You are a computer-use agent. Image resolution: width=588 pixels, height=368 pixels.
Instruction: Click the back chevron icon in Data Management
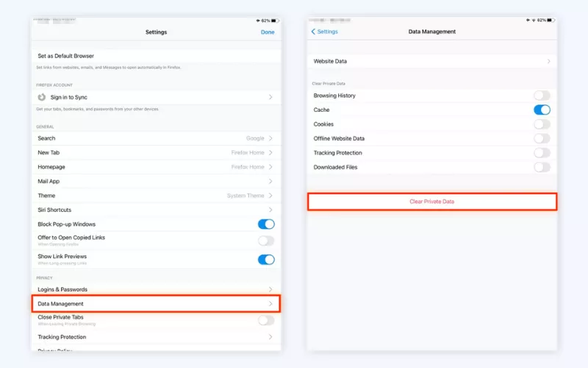[313, 32]
